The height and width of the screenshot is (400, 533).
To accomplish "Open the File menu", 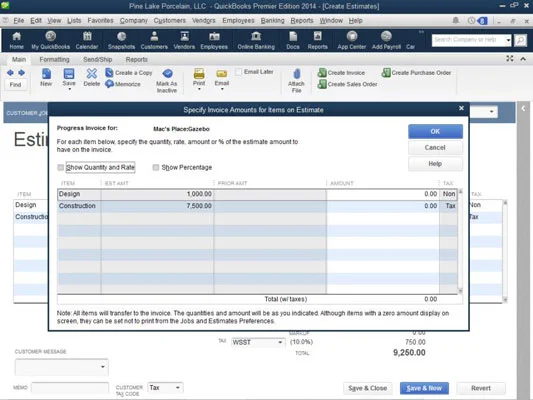I will 18,20.
